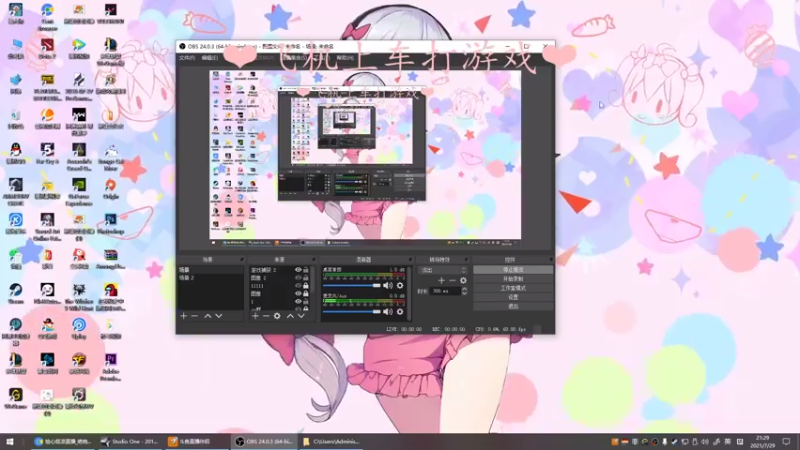
Task: Remove the selected source with minus icon
Action: pyautogui.click(x=266, y=316)
